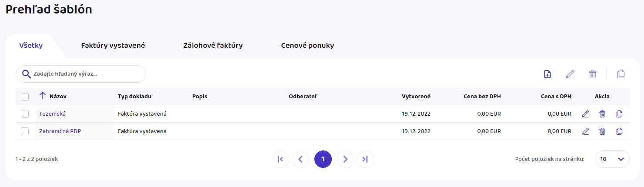The width and height of the screenshot is (644, 187).
Task: Delete the Tuzemská template row
Action: [602, 114]
